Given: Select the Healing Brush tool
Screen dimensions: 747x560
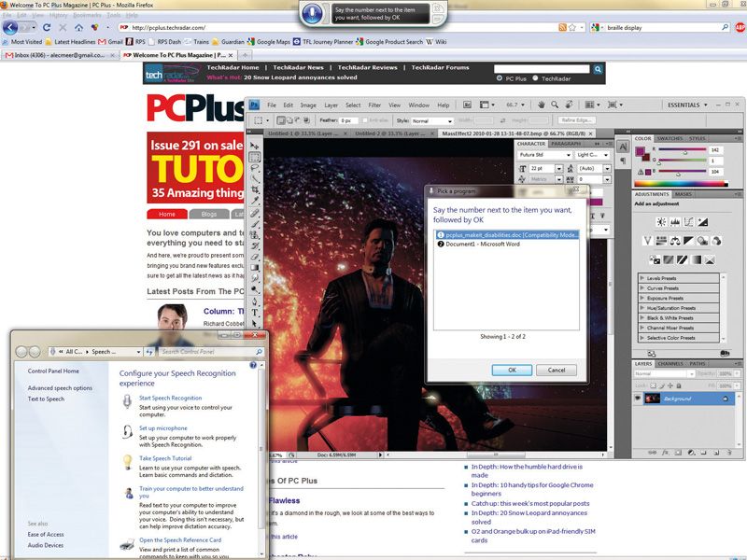Looking at the screenshot, I should coord(255,213).
